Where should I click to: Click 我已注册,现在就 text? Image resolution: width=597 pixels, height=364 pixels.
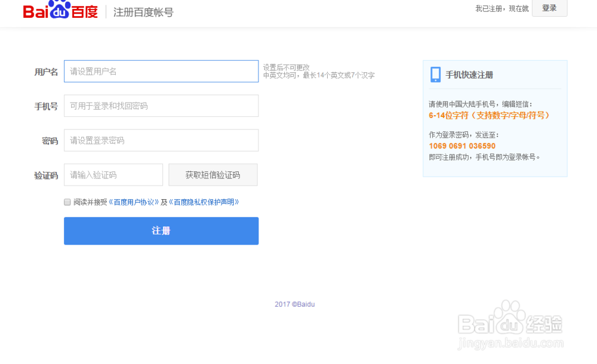click(x=502, y=8)
